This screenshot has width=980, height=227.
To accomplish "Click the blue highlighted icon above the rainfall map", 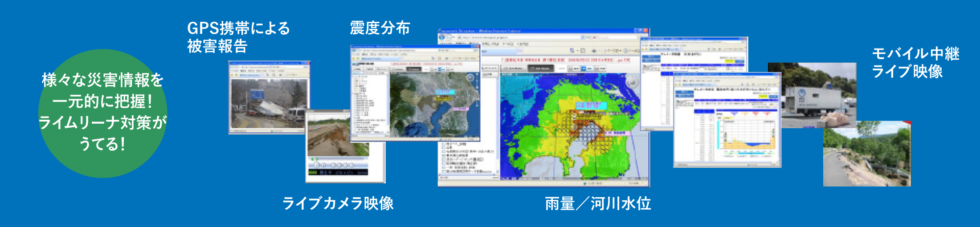I will coord(584,69).
